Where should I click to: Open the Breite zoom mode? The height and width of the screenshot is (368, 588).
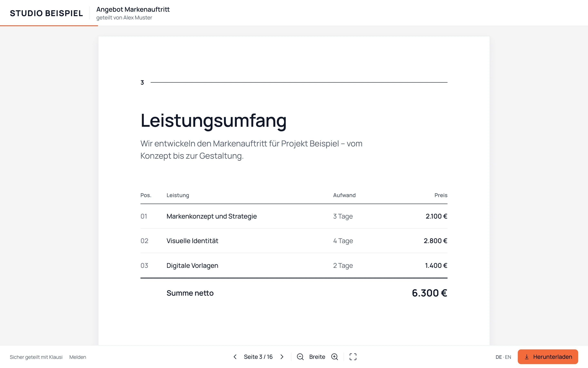coord(317,357)
